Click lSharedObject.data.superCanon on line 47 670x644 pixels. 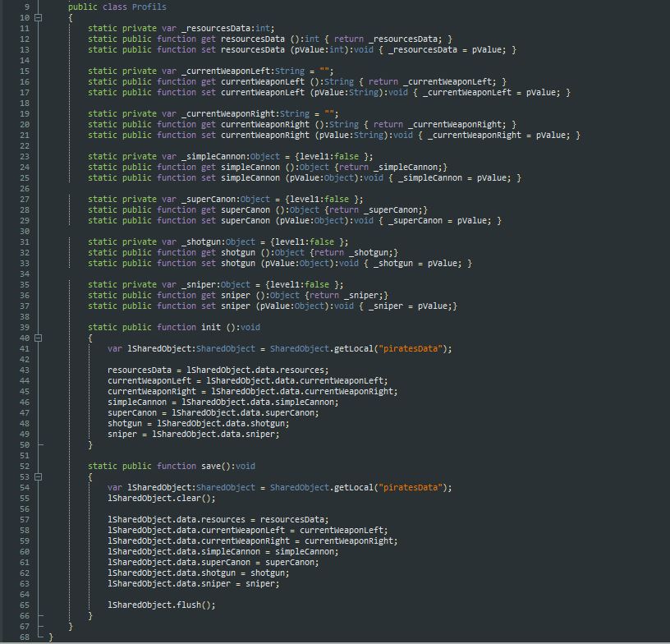(243, 413)
